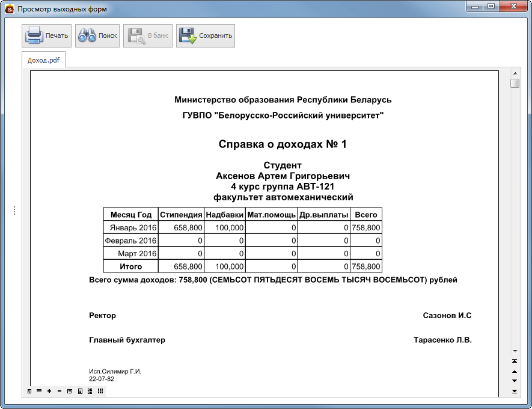Switch to four-page grid view icon

point(90,392)
